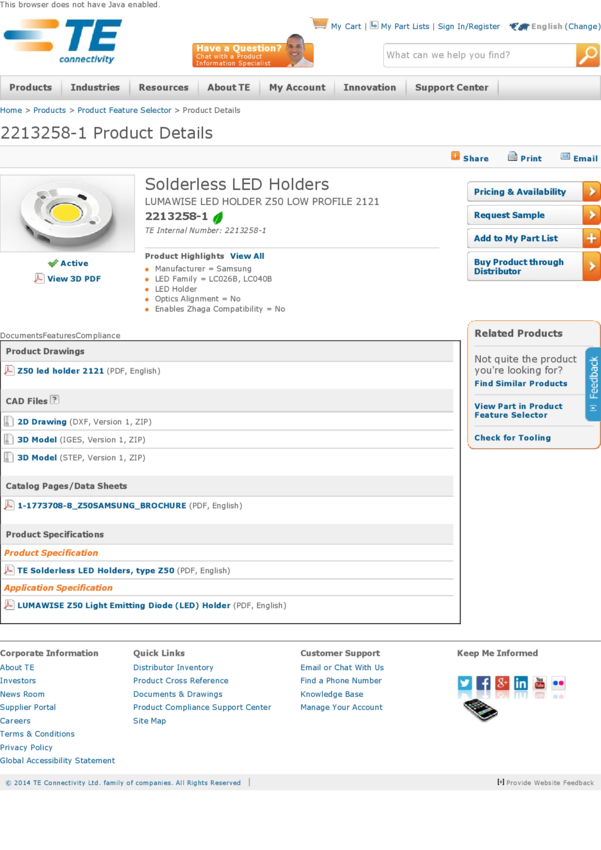The image size is (601, 850).
Task: Click View All product highlights link
Action: click(247, 256)
